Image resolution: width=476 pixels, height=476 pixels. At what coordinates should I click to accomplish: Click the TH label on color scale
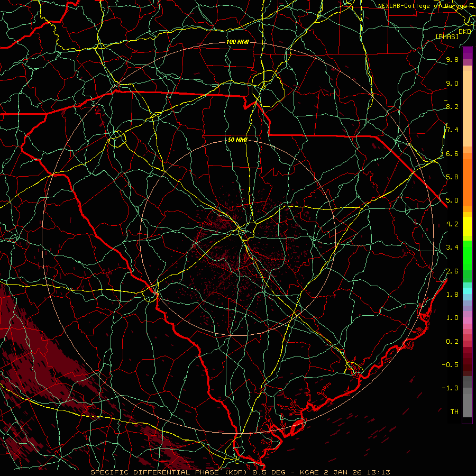tap(454, 411)
